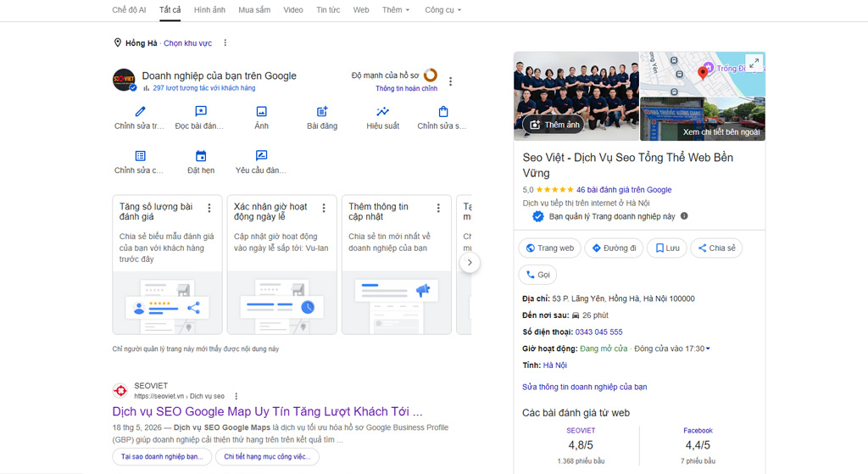Open options menu next to Chọn khu vực

225,42
